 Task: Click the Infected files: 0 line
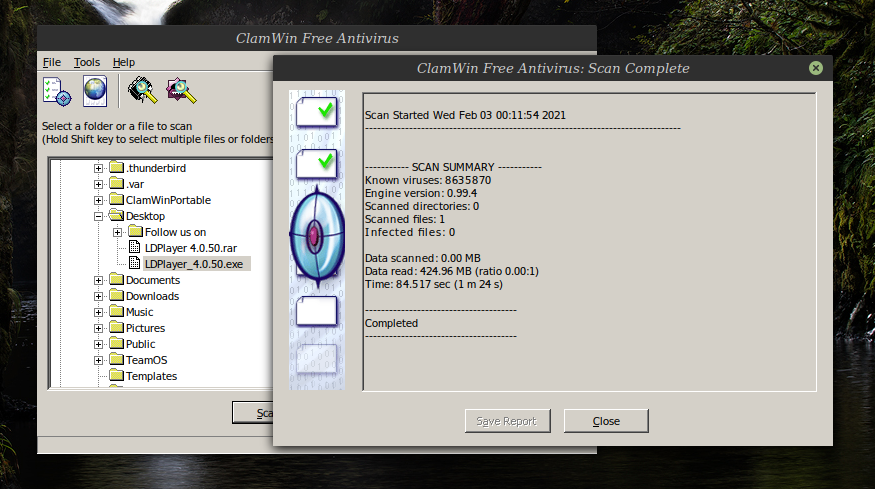click(x=410, y=232)
